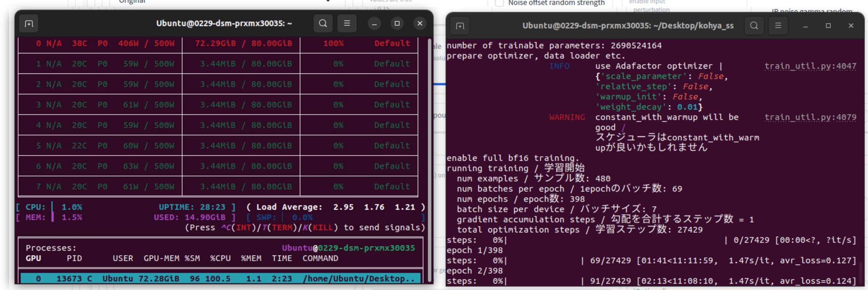Open search in the kohya_ss terminal window
This screenshot has height=290, width=868.
[754, 25]
